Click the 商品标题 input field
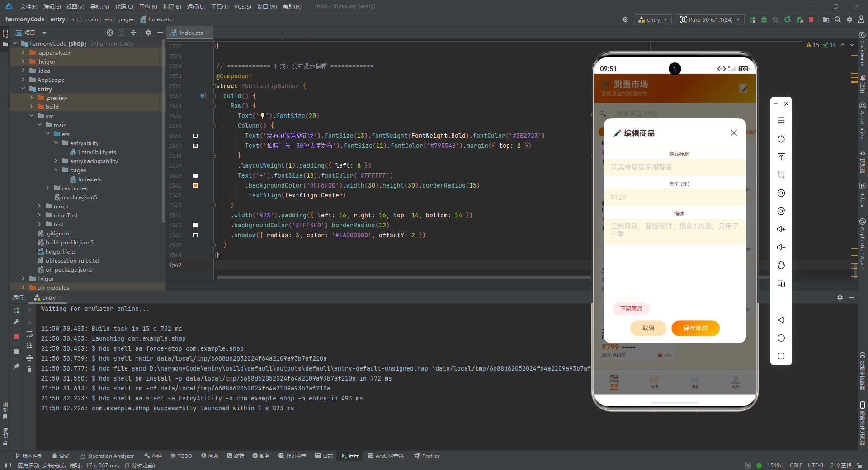This screenshot has height=470, width=868. point(675,167)
